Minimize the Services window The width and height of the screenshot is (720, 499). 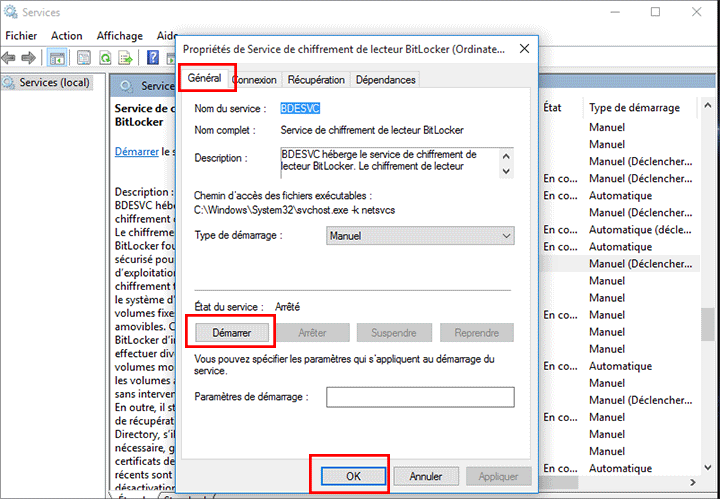tap(615, 12)
